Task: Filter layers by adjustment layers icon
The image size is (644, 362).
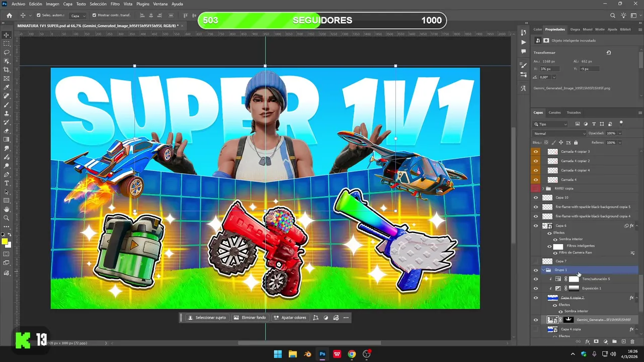Action: click(x=586, y=124)
